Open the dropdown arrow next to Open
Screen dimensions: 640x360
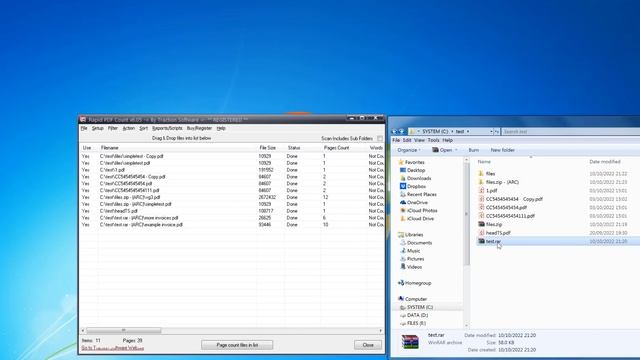point(456,150)
